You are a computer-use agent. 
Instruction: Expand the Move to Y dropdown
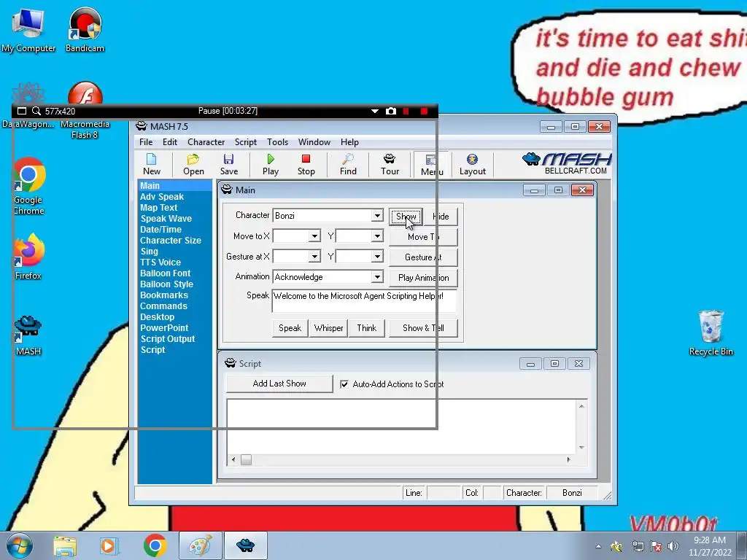377,236
